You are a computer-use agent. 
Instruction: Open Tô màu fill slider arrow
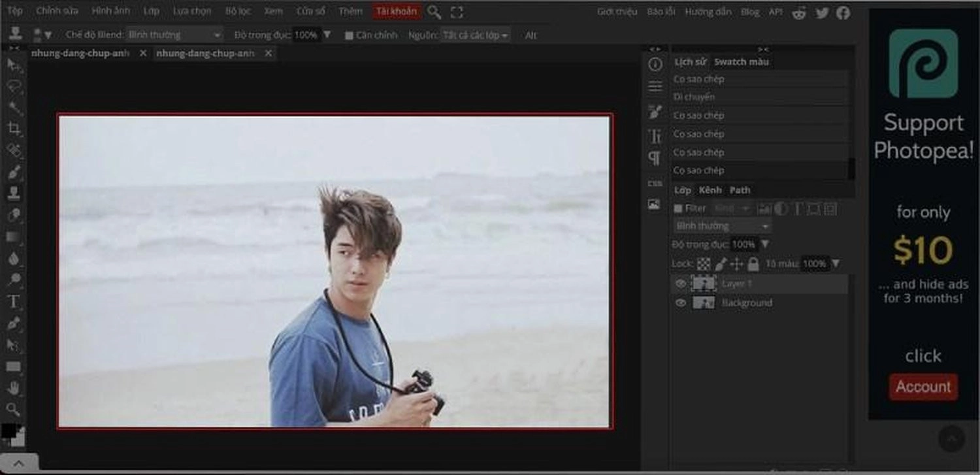834,264
